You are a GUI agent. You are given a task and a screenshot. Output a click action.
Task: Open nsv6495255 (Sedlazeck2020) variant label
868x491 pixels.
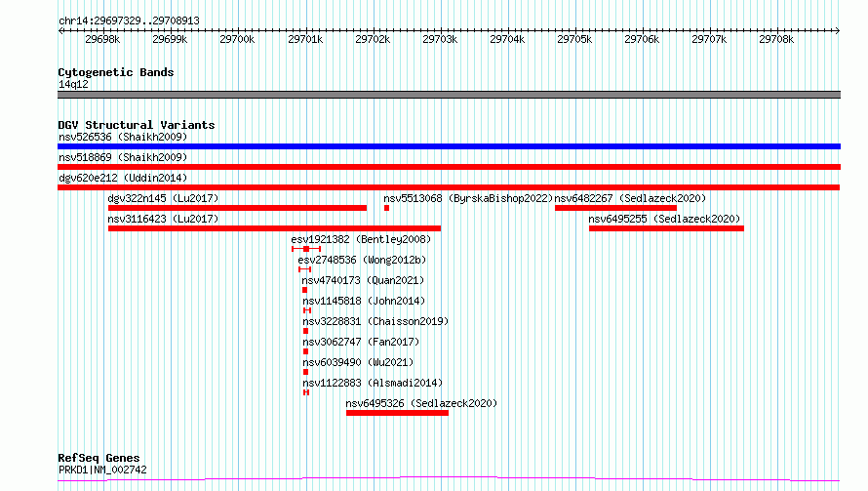click(x=664, y=219)
